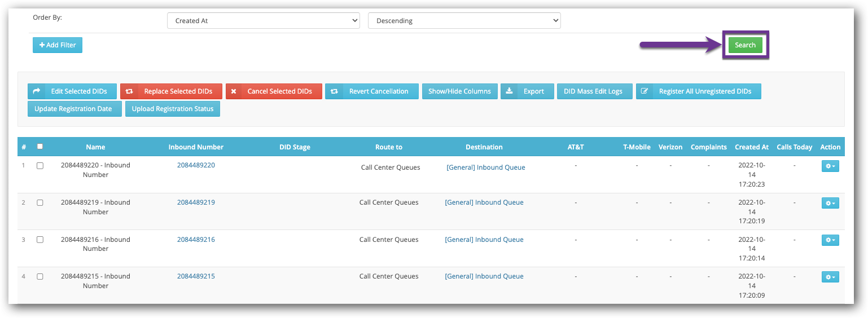Click the X icon on Cancel Selected DIDs

tap(234, 91)
